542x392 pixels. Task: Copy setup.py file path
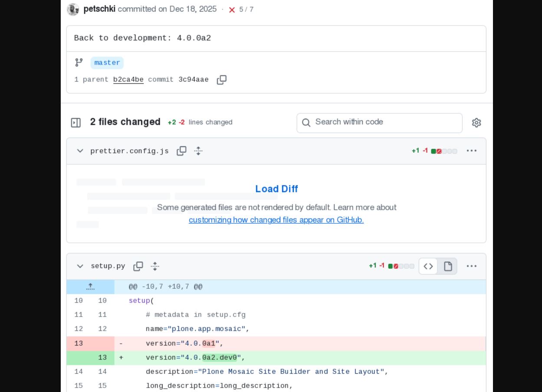(x=138, y=266)
